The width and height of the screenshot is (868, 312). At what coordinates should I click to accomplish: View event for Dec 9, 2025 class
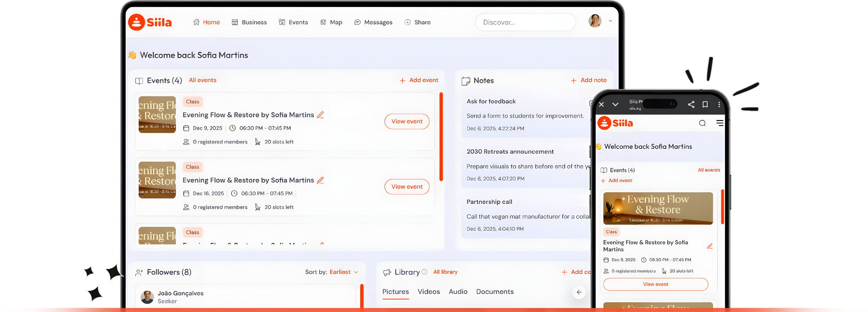click(x=407, y=121)
